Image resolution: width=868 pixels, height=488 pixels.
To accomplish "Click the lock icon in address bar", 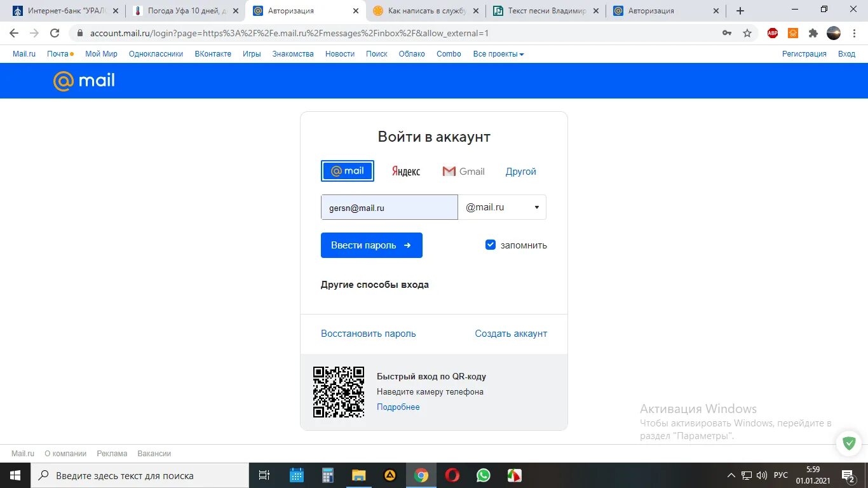I will [79, 33].
